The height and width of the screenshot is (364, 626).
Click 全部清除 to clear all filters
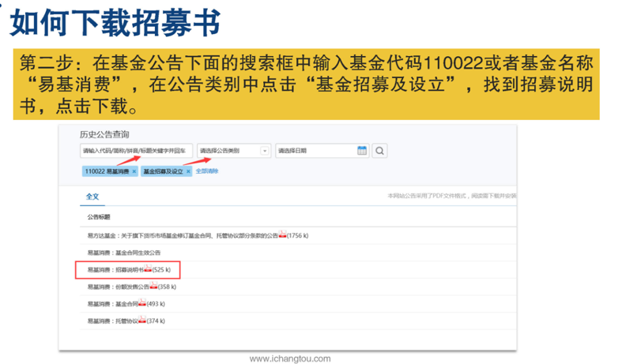pos(207,171)
